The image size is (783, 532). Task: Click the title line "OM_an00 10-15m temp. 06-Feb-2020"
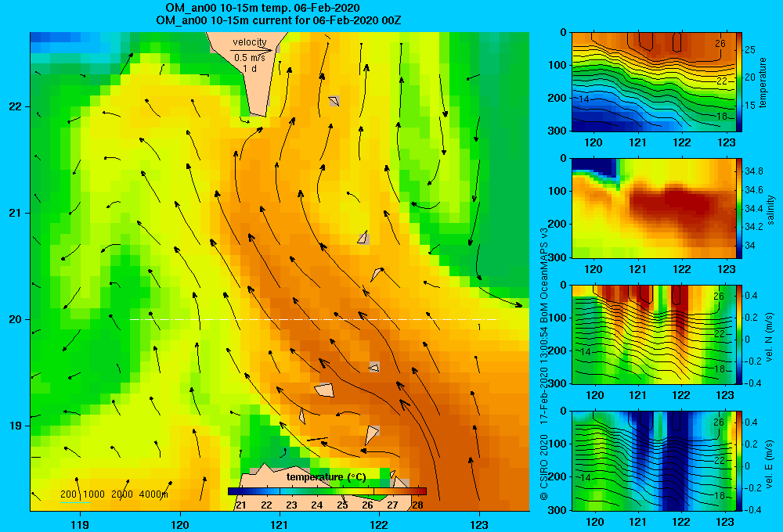coord(262,8)
